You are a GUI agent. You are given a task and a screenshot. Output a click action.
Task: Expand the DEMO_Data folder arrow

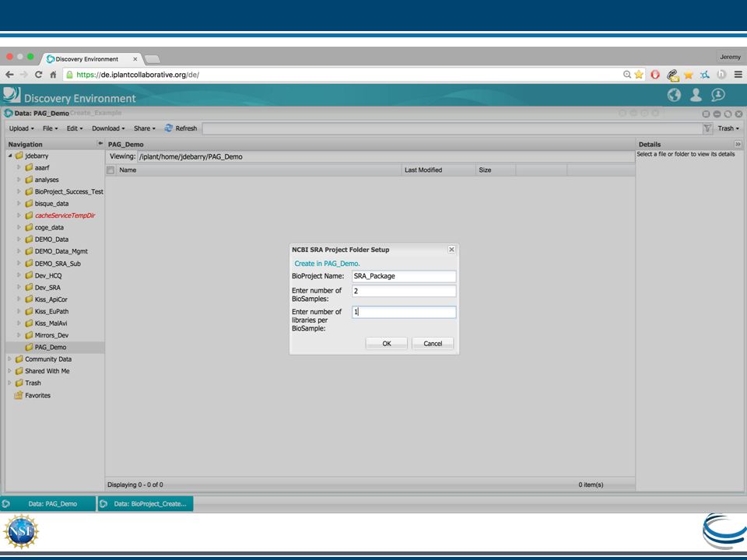click(19, 239)
